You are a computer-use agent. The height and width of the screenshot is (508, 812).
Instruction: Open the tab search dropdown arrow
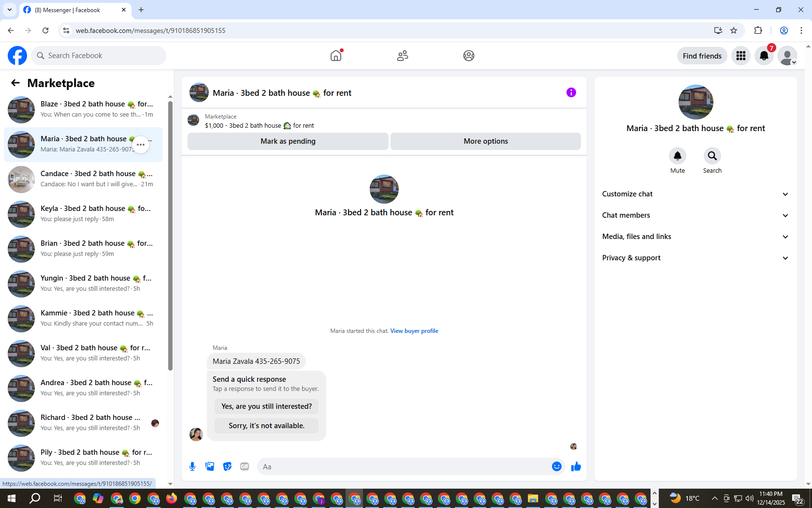click(x=9, y=10)
